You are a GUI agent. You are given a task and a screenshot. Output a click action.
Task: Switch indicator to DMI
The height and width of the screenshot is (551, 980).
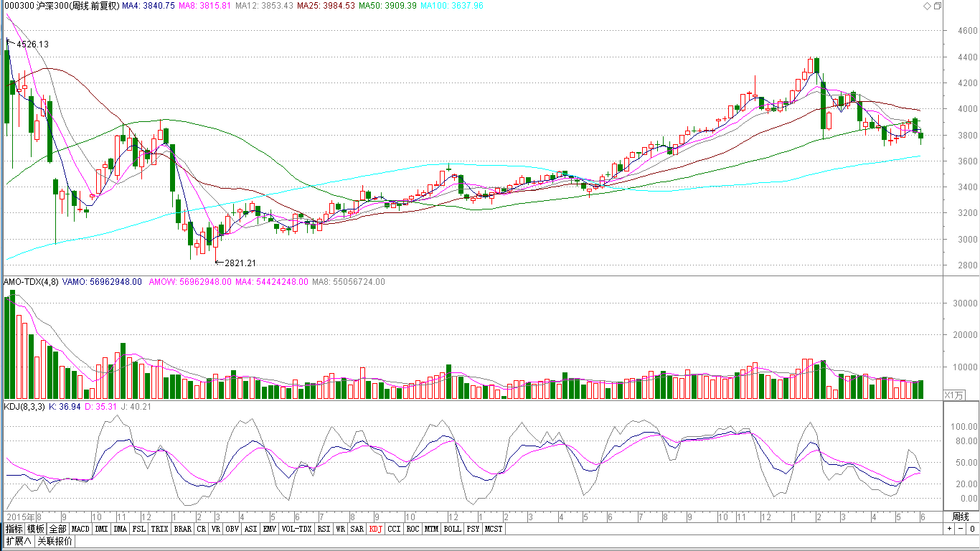(101, 529)
